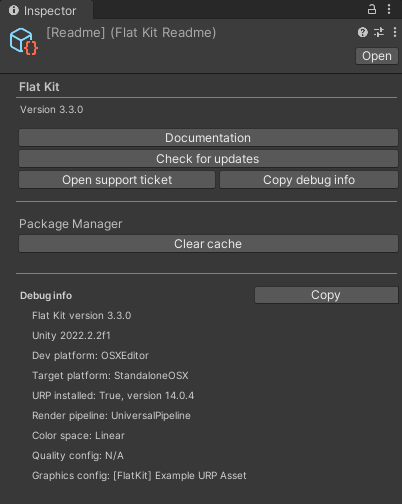Open the Readme header's three-dot menu
The height and width of the screenshot is (504, 402).
395,32
